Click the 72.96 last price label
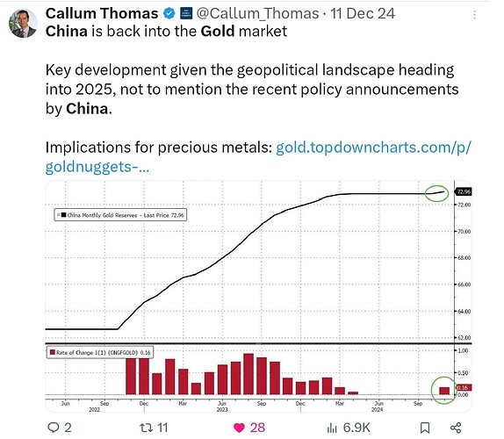 coord(464,192)
